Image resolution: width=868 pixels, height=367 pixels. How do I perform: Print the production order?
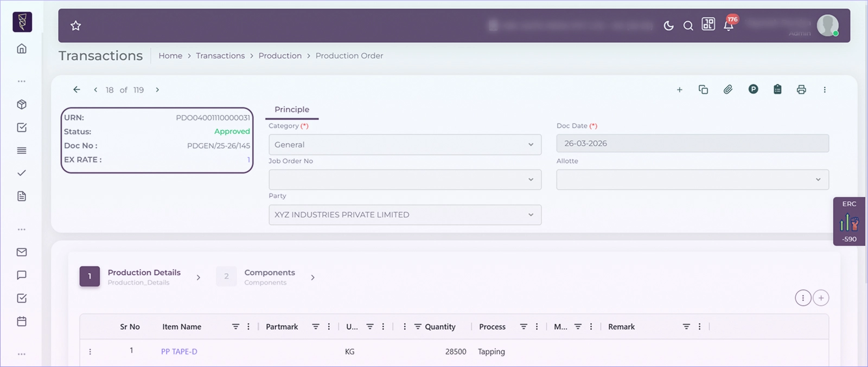point(801,90)
